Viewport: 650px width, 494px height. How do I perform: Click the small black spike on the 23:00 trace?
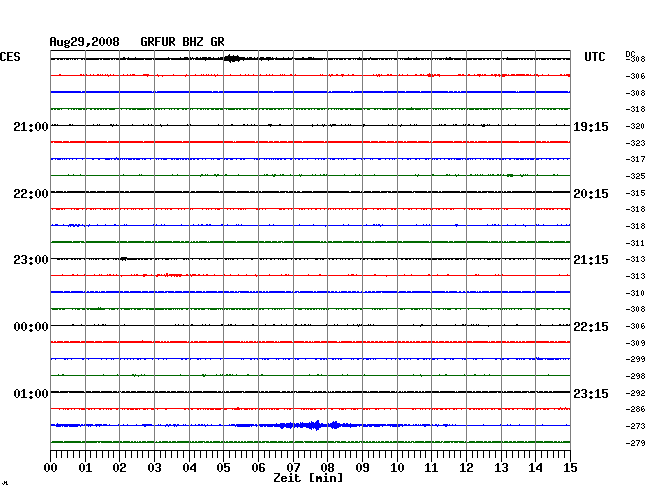pyautogui.click(x=124, y=259)
